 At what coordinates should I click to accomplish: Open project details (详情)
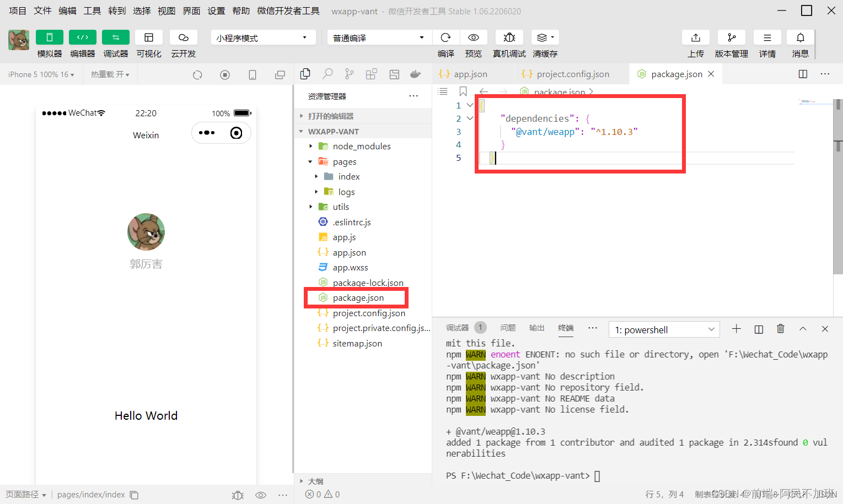(767, 37)
